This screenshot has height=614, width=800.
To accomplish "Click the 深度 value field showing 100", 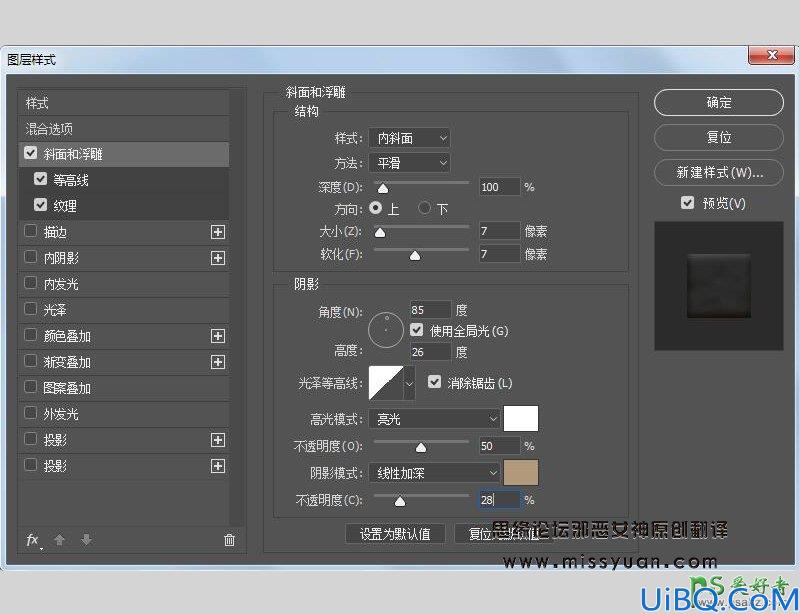I will [499, 187].
